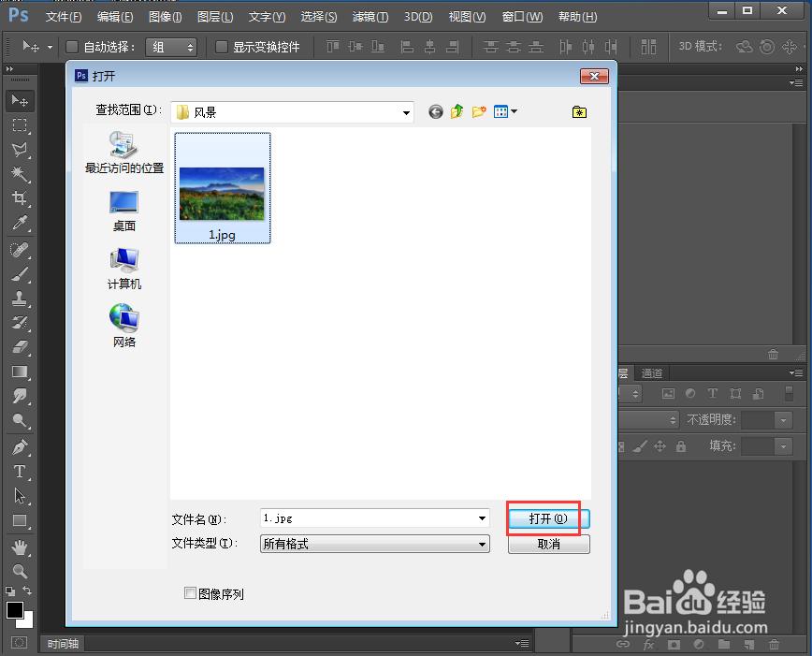Toggle Quick Mask mode
Image resolution: width=812 pixels, height=656 pixels.
[x=19, y=643]
